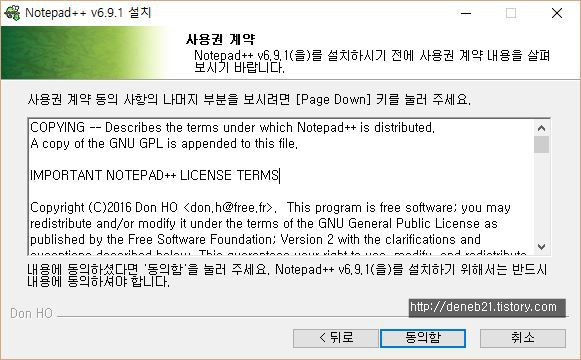Click the [Page Down] instruction text

[249, 99]
